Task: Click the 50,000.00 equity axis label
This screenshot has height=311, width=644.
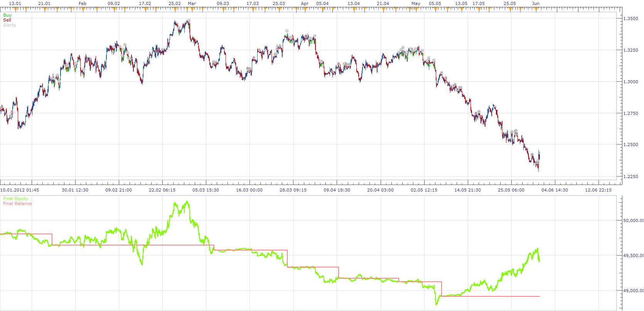Action: pos(633,220)
